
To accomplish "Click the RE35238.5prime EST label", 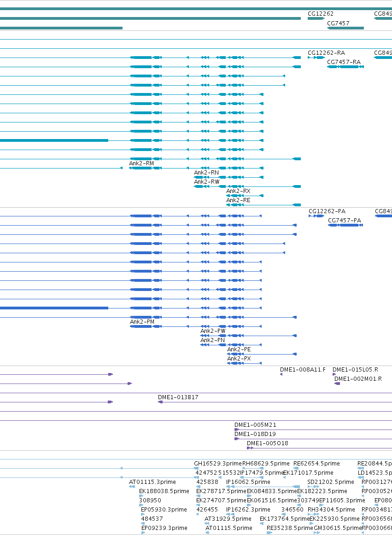I will coord(290,528).
